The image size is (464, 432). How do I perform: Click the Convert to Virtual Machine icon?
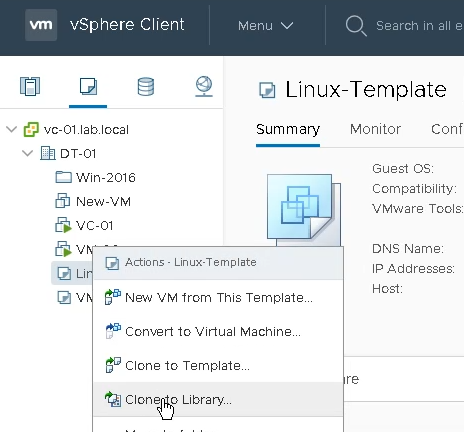(113, 331)
